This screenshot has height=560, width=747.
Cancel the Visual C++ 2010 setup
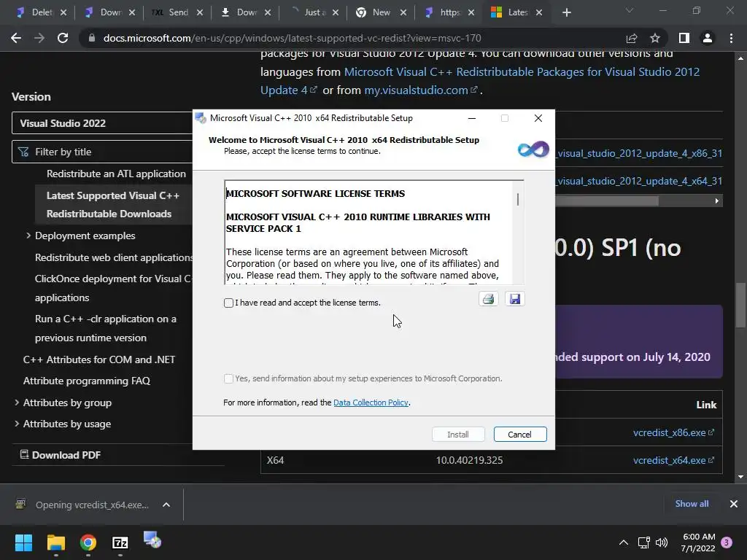(x=519, y=435)
